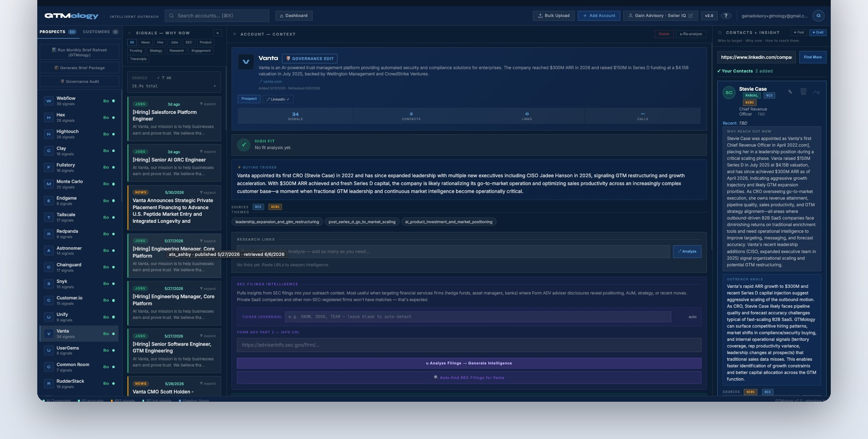Toggle the SEC signals filter

point(189,42)
